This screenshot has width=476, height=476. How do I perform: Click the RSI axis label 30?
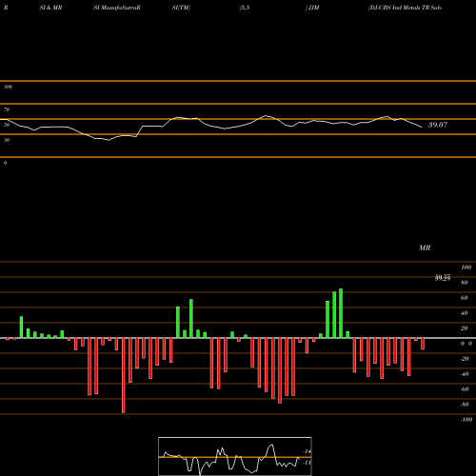[7, 140]
